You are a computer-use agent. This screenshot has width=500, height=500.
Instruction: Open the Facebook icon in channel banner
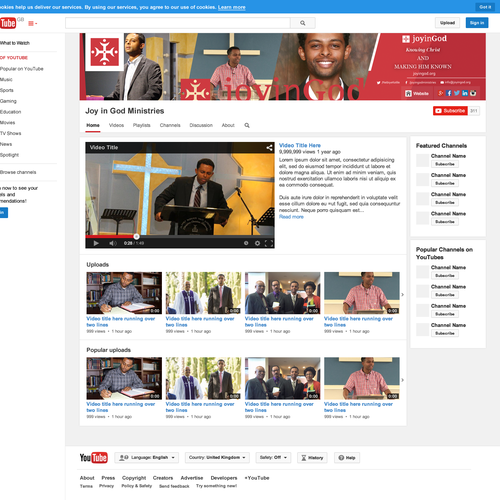[449, 93]
